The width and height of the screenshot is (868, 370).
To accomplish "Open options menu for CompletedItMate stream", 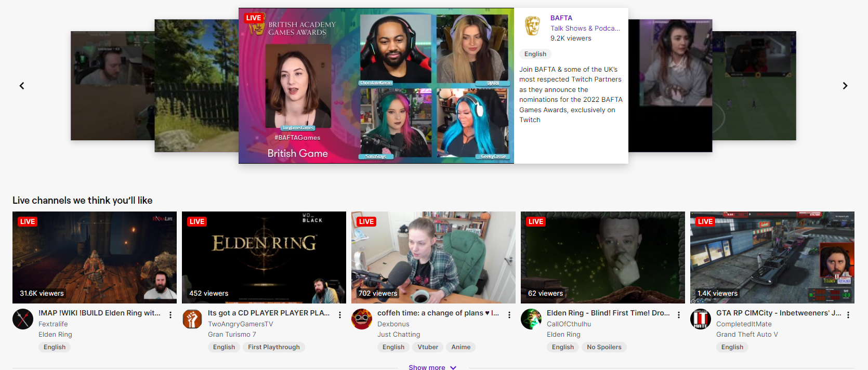I will pyautogui.click(x=848, y=315).
